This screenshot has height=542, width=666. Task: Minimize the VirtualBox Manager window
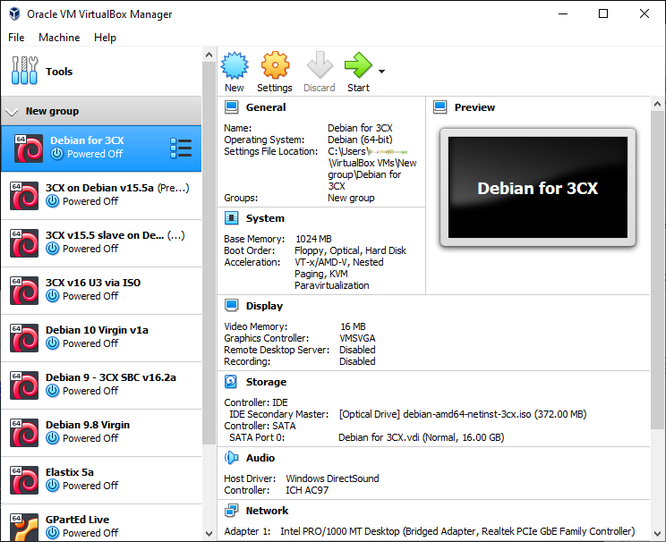563,14
